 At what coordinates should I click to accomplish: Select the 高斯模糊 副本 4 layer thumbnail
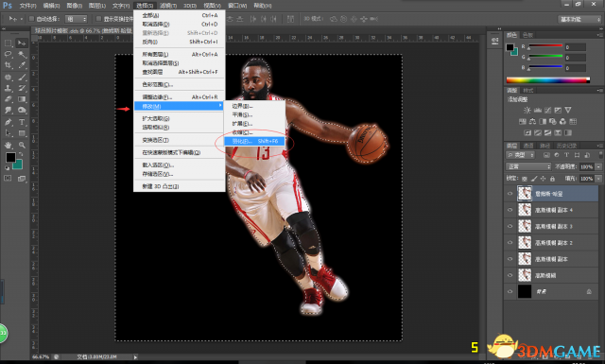[525, 210]
